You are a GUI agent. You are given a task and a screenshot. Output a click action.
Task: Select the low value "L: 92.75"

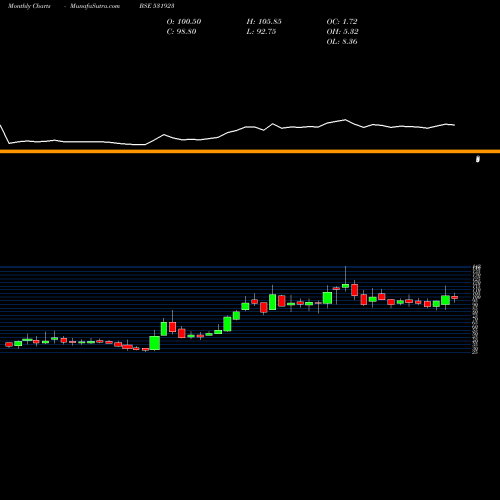click(x=261, y=32)
